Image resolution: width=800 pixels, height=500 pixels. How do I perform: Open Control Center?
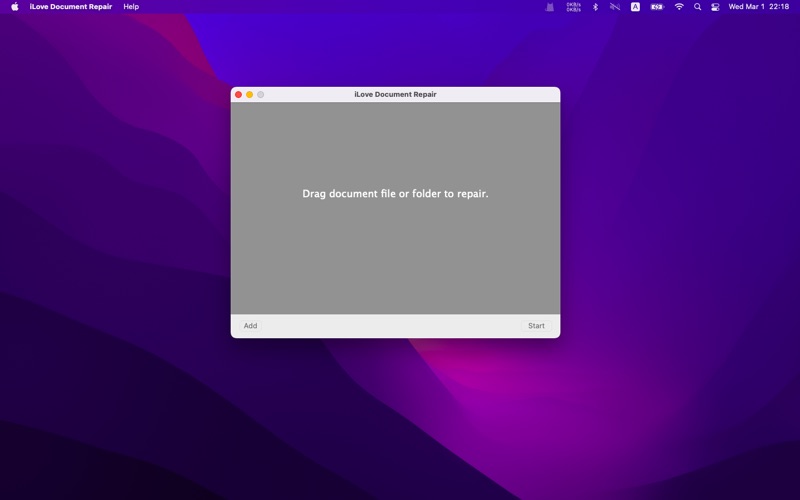(715, 7)
